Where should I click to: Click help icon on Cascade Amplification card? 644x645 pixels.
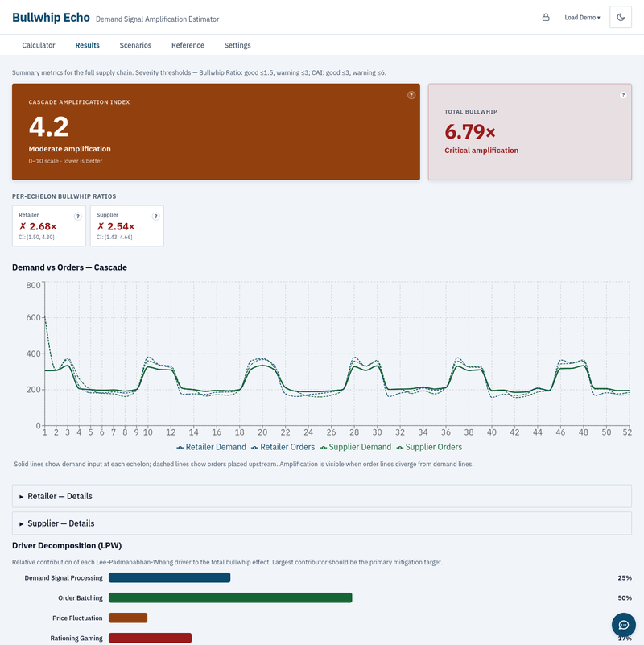411,95
